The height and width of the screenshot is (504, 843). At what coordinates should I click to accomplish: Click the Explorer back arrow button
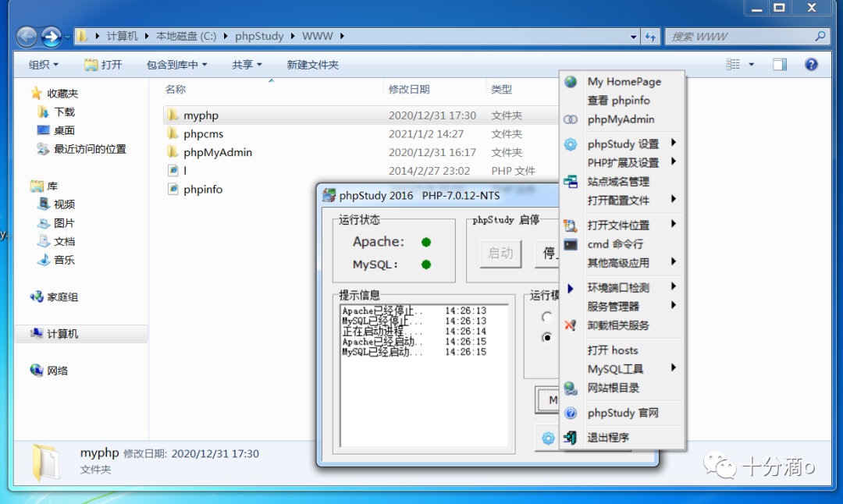(x=27, y=37)
